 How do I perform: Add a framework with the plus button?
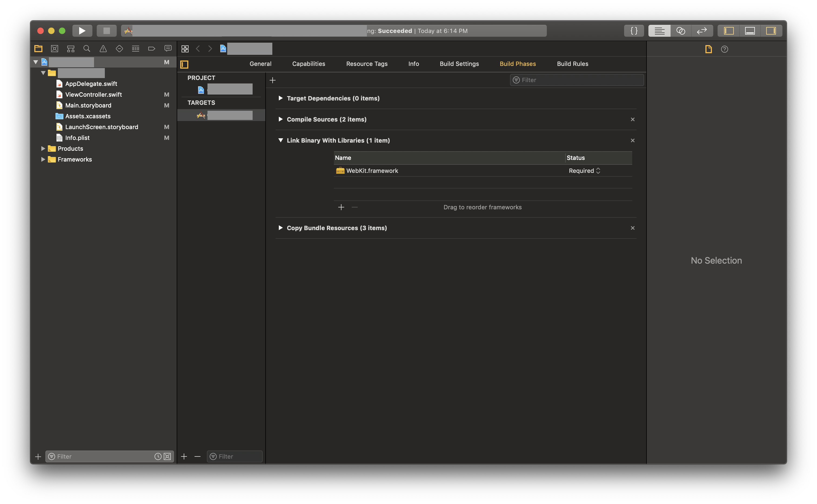(341, 207)
